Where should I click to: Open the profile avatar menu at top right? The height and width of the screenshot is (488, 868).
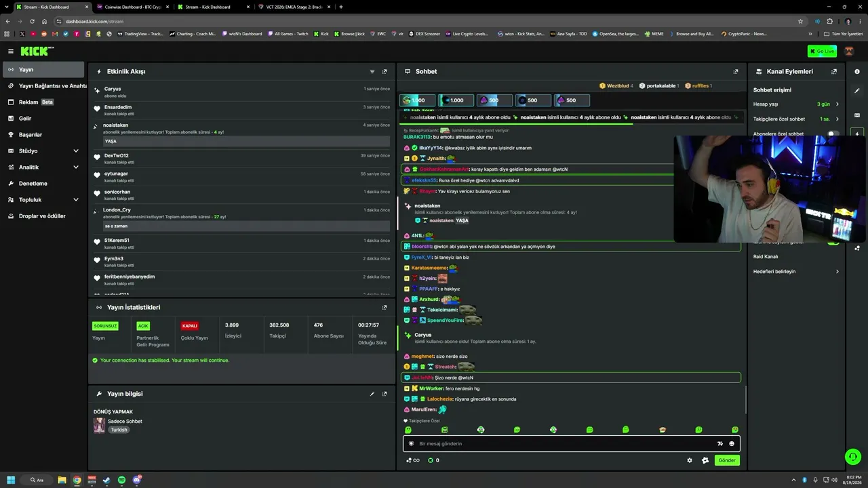(x=849, y=51)
